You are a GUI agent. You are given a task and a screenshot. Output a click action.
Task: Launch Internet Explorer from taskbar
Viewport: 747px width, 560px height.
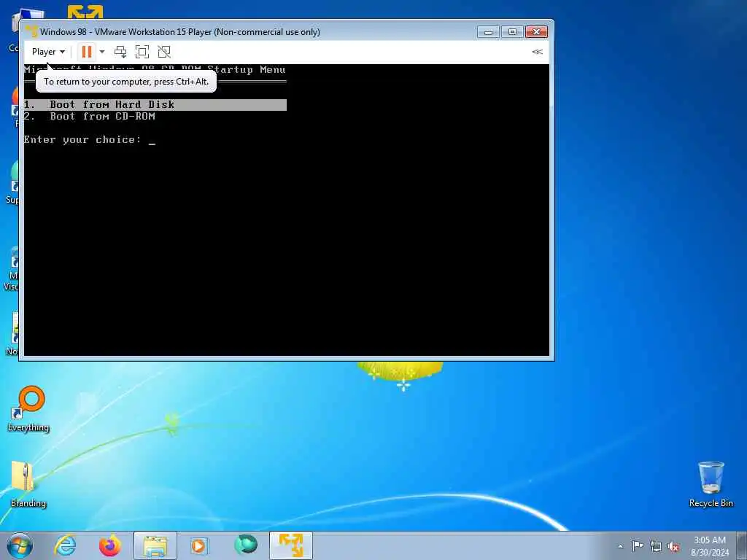tap(65, 545)
